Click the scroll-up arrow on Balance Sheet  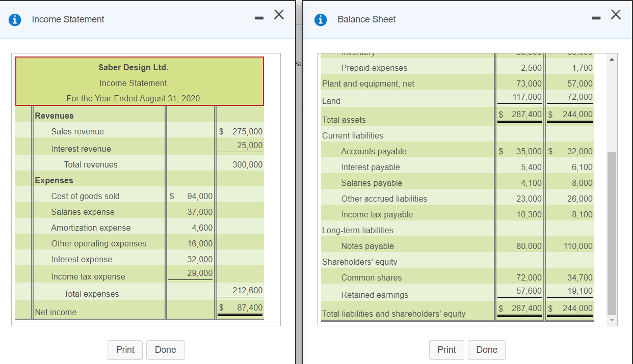tap(612, 58)
